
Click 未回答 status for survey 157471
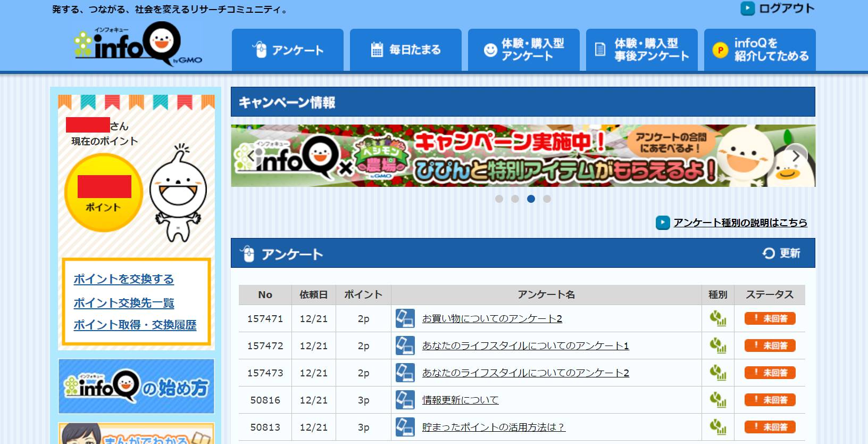770,318
